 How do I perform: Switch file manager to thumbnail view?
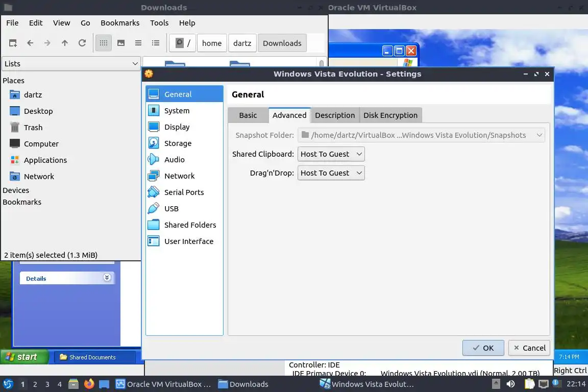coord(121,43)
